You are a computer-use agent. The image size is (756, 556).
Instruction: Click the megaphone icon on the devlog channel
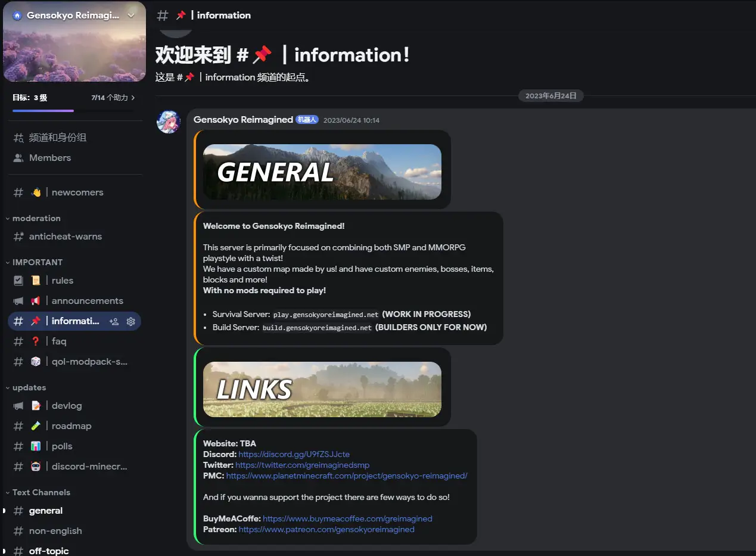[18, 405]
